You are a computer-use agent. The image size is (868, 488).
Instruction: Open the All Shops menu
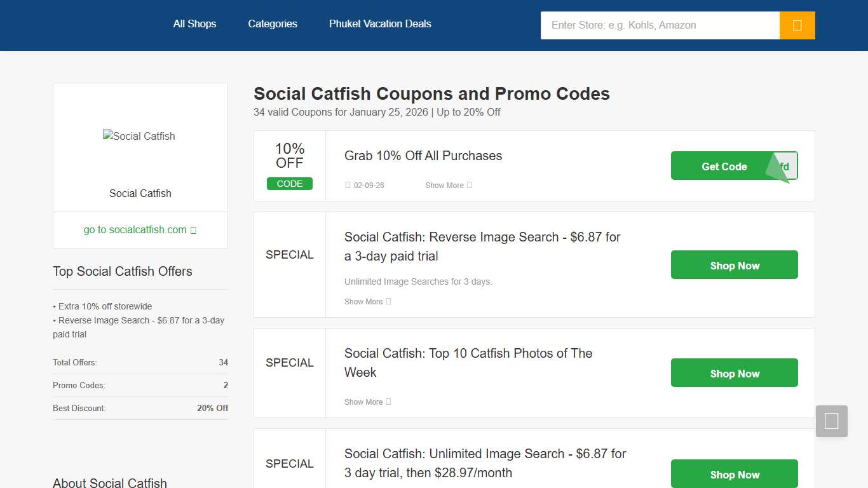(x=194, y=24)
